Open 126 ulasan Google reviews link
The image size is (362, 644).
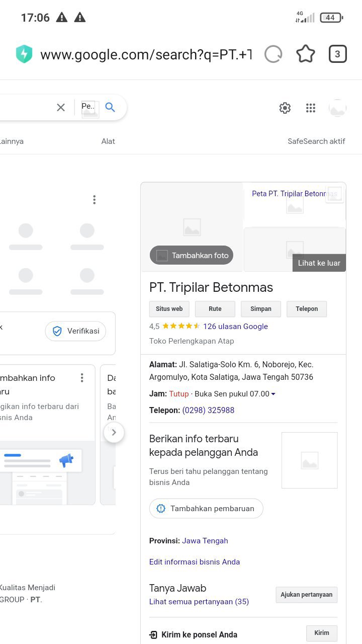[235, 326]
